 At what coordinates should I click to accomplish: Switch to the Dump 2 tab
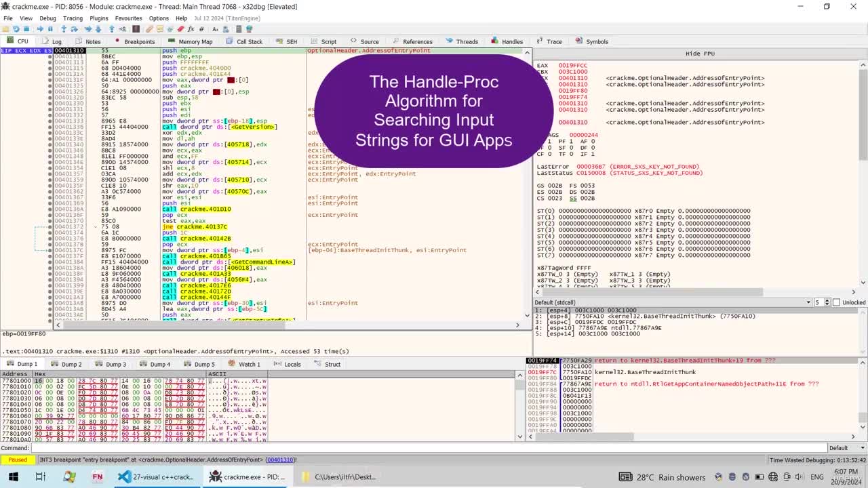point(66,364)
